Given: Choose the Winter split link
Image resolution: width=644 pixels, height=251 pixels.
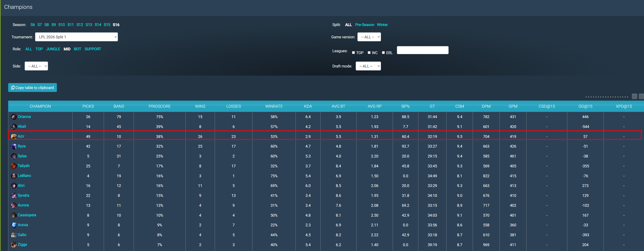Looking at the screenshot, I should click(x=382, y=25).
